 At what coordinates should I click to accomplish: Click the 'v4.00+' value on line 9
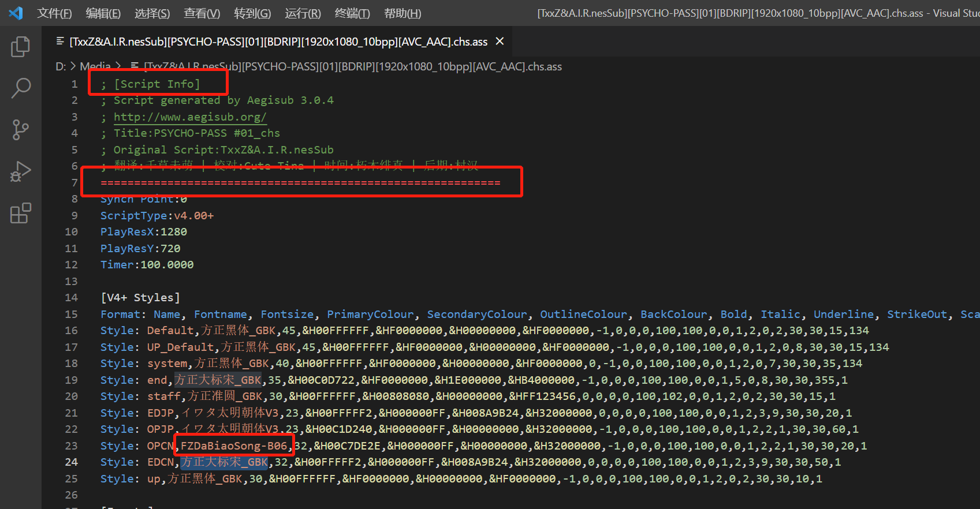click(x=193, y=216)
